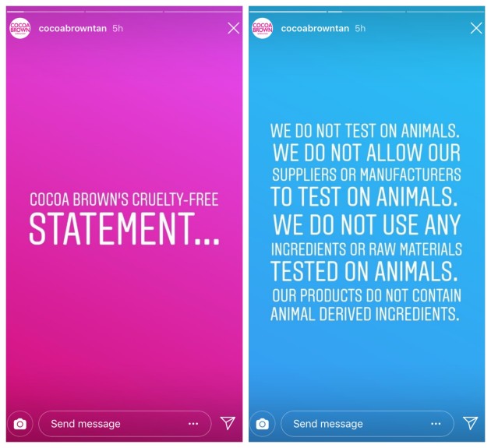The width and height of the screenshot is (491, 448).
Task: Open cocoabrowntan username on blue story
Action: point(315,28)
